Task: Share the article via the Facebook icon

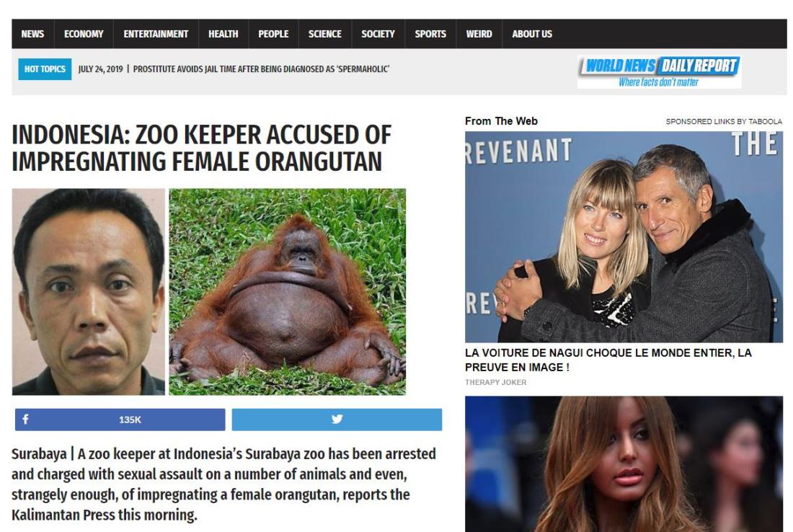Action: (26, 420)
